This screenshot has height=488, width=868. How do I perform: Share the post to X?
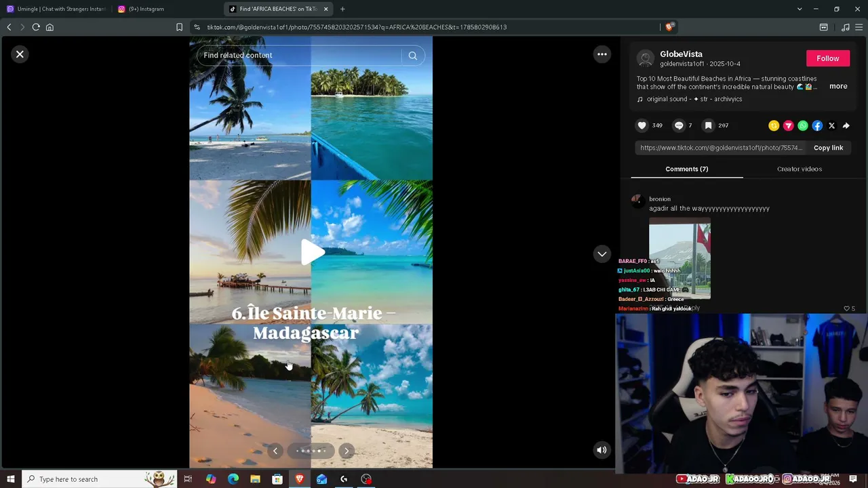point(831,125)
